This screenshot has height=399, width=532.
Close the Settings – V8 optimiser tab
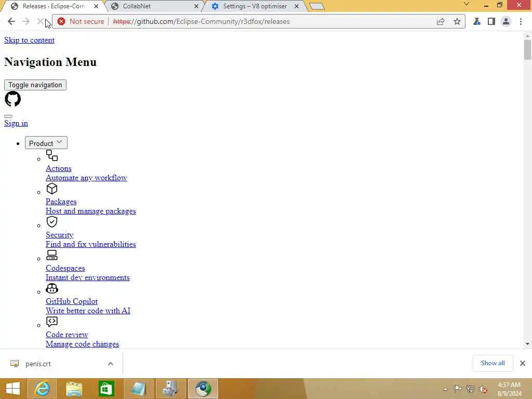(297, 6)
